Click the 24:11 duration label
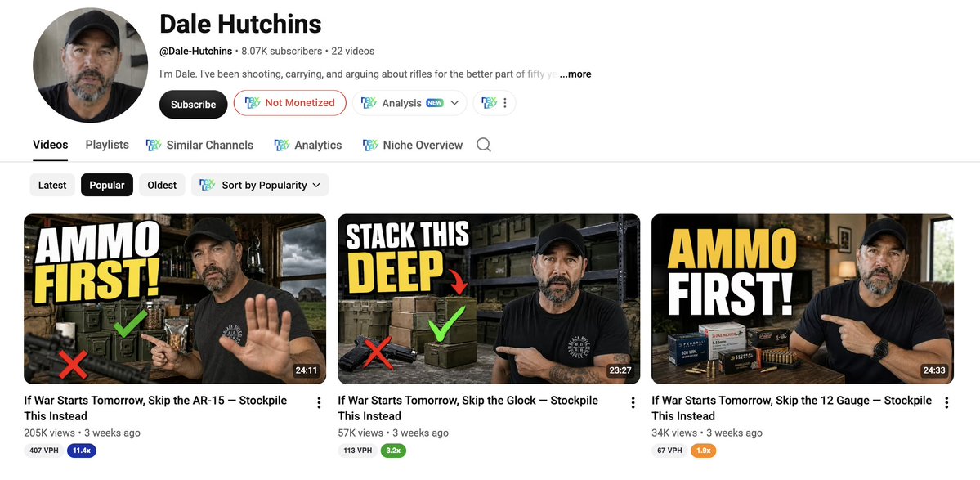 (307, 370)
